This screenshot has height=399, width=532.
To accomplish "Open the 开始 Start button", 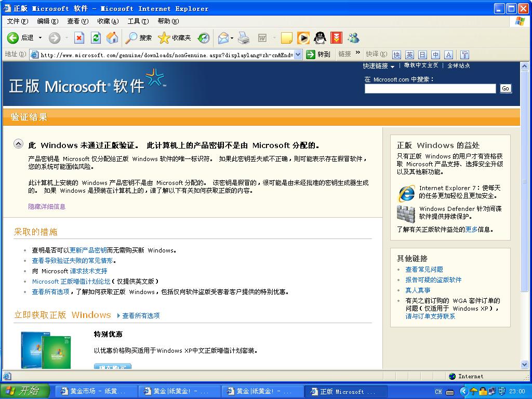I will point(24,391).
